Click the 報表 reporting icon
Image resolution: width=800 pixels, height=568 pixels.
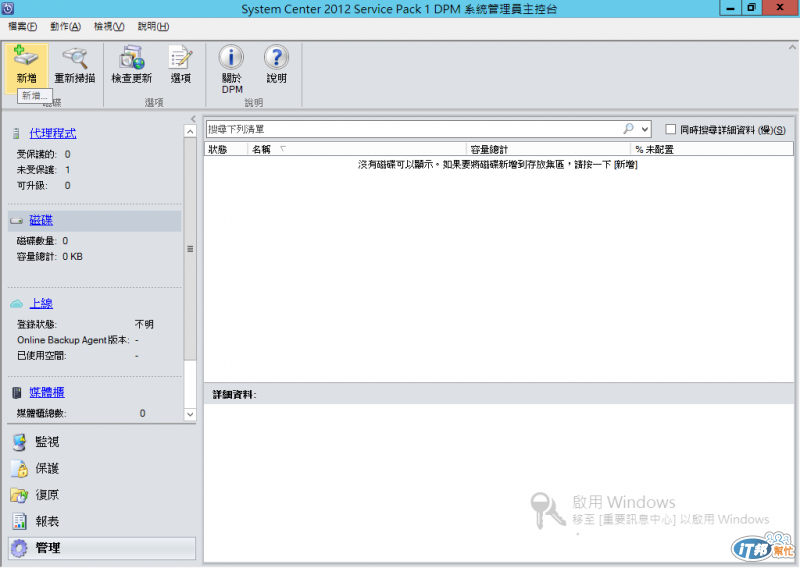click(19, 522)
